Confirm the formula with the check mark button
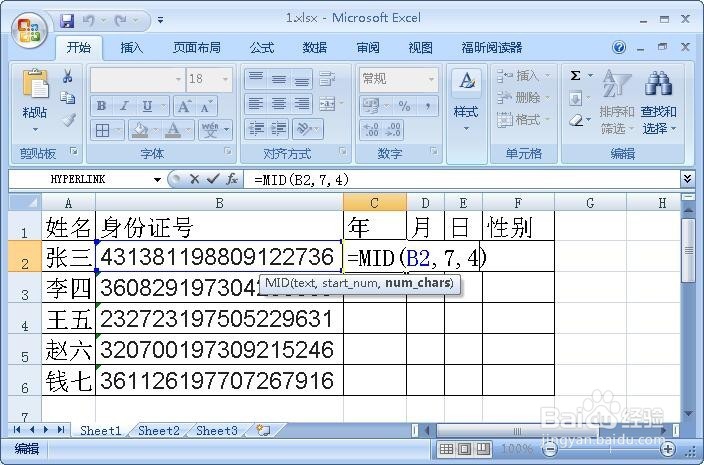The height and width of the screenshot is (465, 704). point(213,180)
